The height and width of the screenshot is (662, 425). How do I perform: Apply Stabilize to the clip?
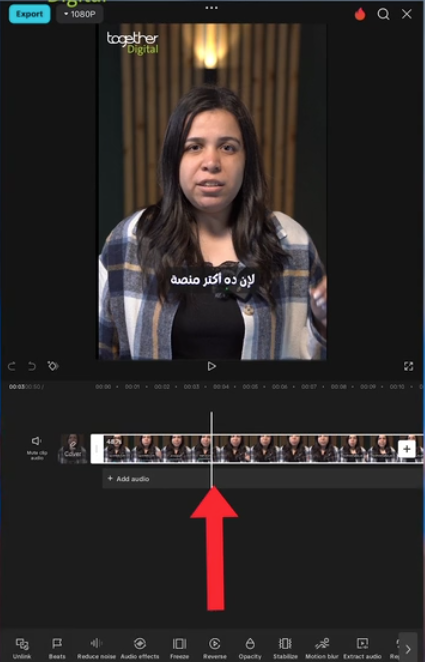285,648
